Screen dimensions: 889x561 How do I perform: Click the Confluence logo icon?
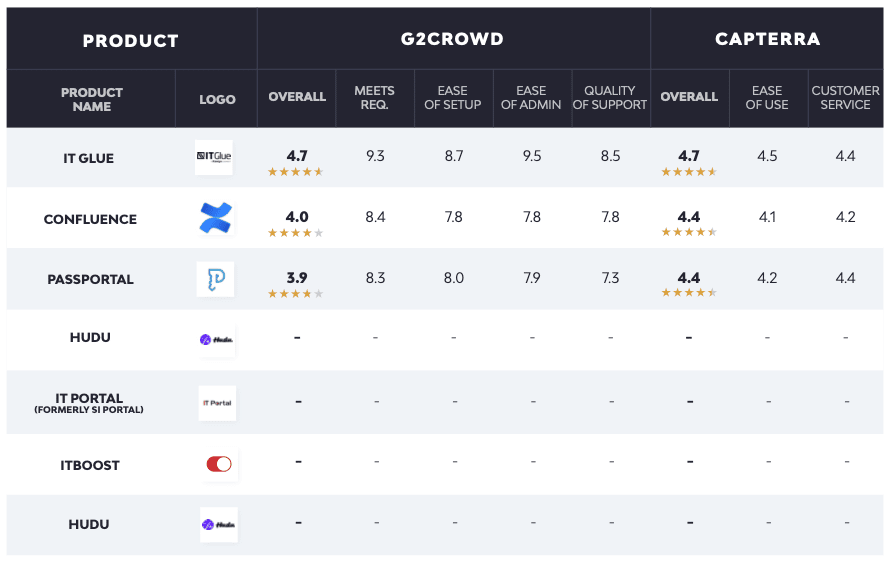(215, 218)
